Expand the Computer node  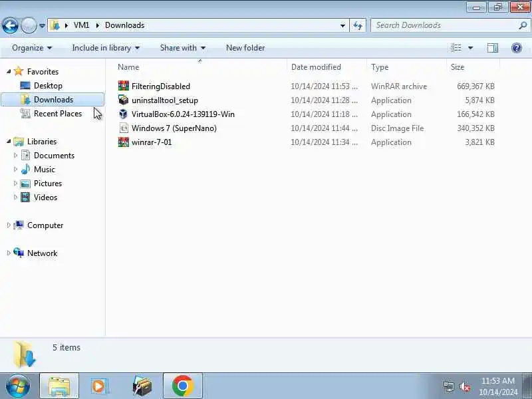click(9, 225)
